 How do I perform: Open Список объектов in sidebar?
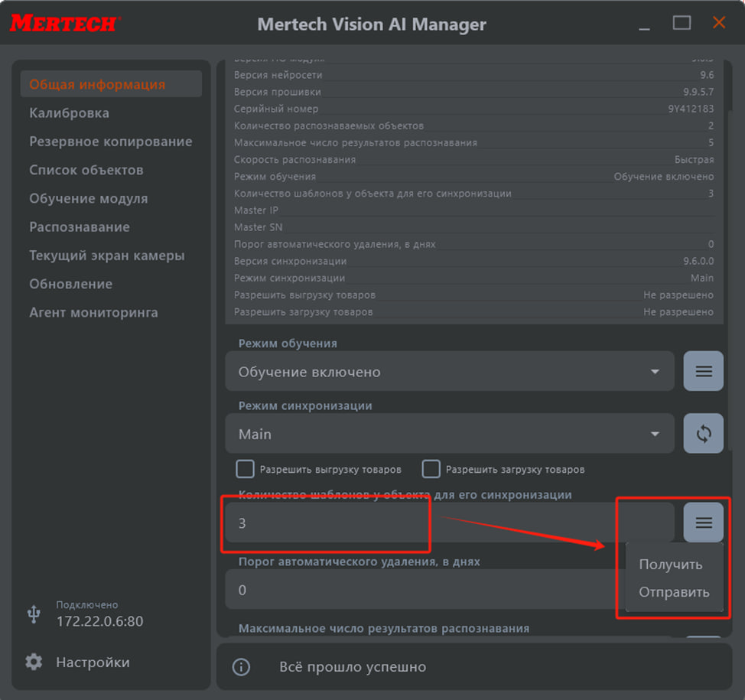[86, 170]
